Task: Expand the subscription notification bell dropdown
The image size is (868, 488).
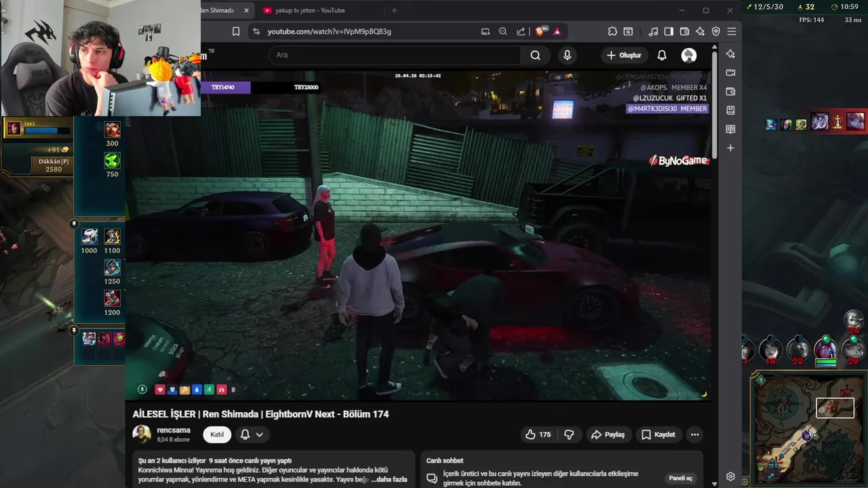Action: click(x=252, y=434)
